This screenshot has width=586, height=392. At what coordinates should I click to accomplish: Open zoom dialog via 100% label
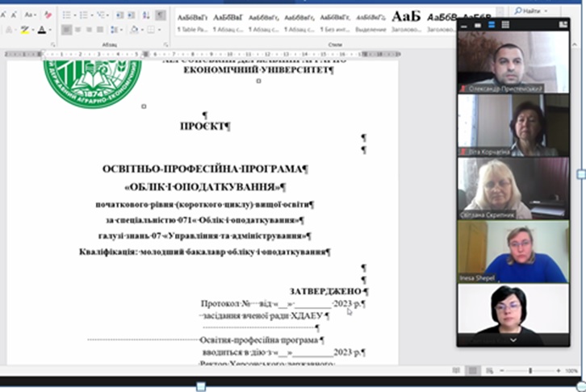tap(571, 371)
